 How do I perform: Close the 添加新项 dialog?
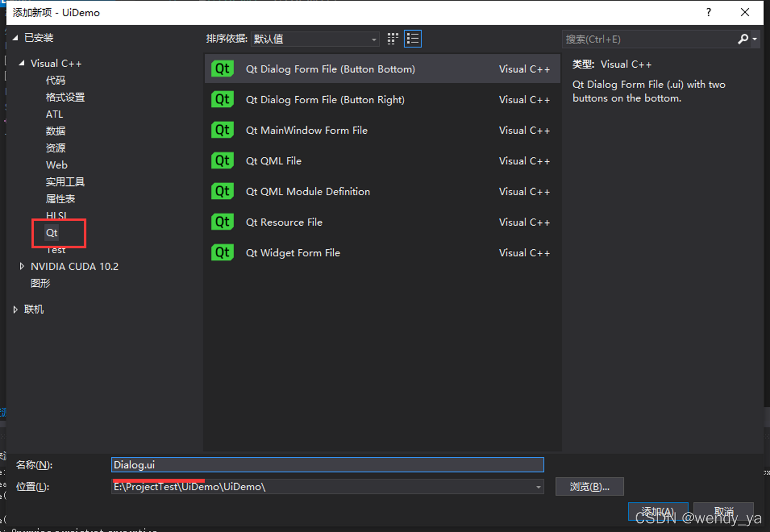pos(745,12)
